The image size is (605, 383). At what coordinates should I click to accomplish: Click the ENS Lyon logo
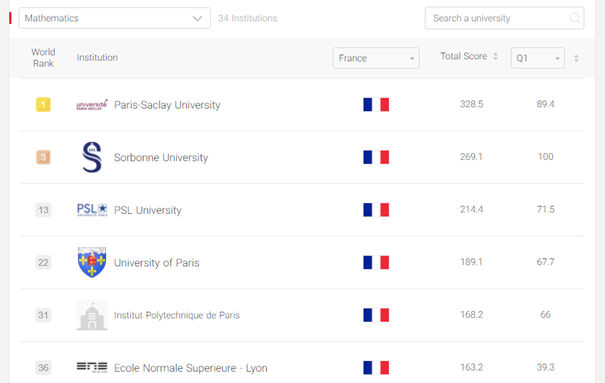click(92, 367)
